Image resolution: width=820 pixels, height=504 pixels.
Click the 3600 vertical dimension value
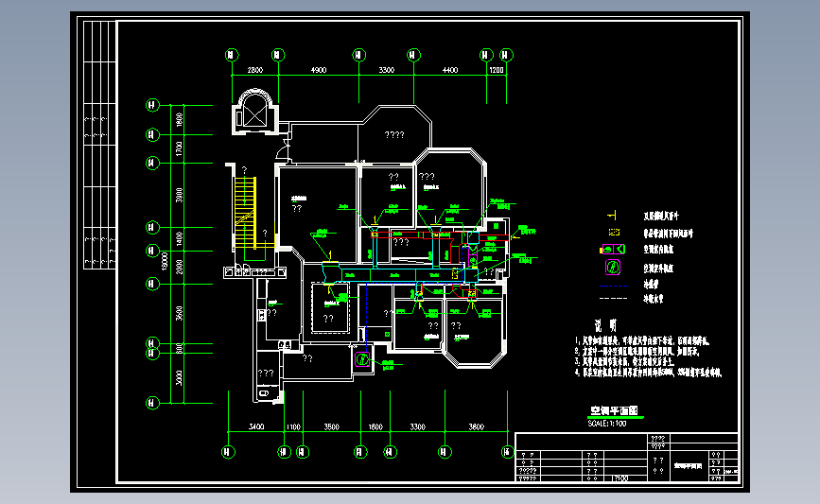[180, 314]
